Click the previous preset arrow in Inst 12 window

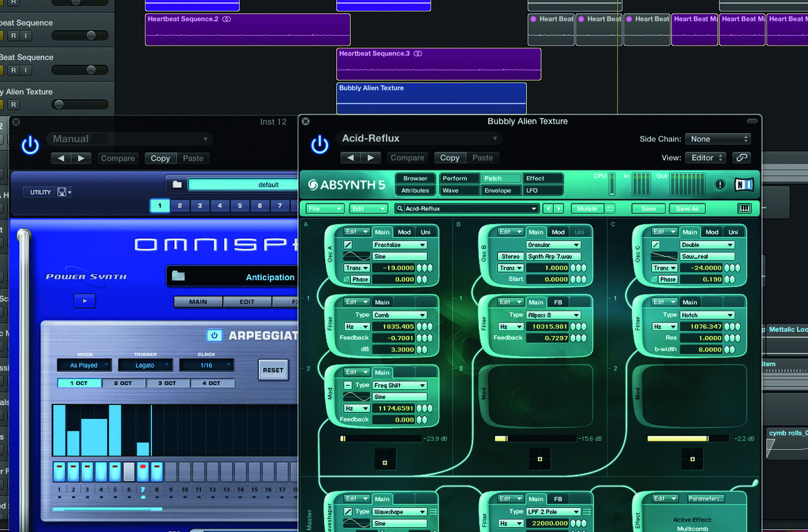click(61, 158)
